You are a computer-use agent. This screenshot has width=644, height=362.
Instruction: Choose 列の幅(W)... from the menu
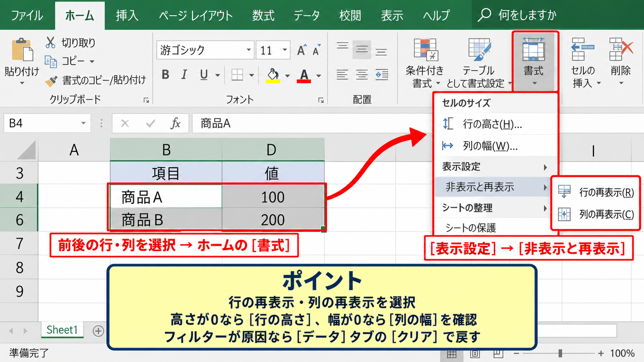point(496,145)
